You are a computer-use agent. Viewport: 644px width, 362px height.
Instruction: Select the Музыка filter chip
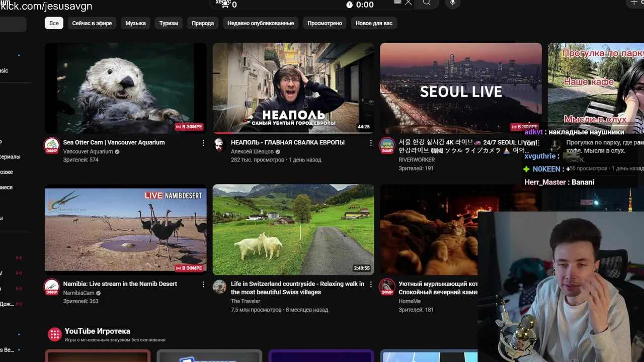click(x=135, y=23)
